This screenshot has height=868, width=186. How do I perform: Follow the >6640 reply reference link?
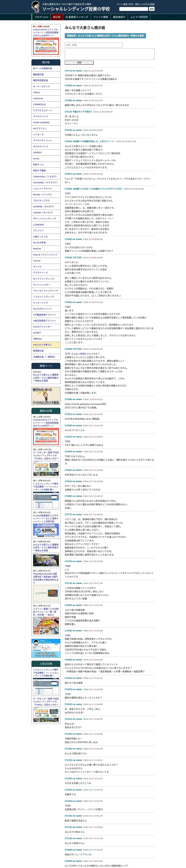(x=83, y=354)
